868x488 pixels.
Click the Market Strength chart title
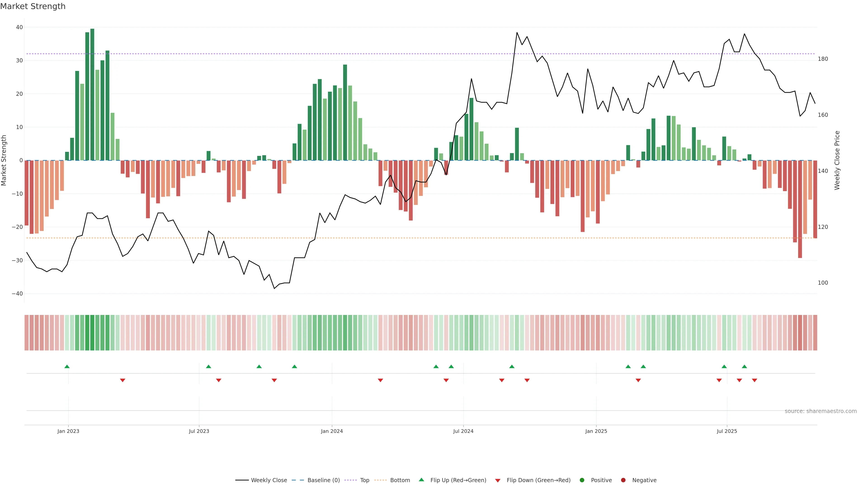33,6
